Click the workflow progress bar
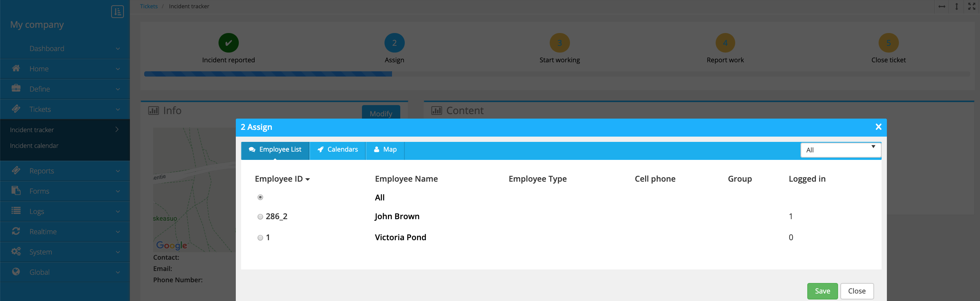Image resolution: width=980 pixels, height=301 pixels. click(x=556, y=74)
